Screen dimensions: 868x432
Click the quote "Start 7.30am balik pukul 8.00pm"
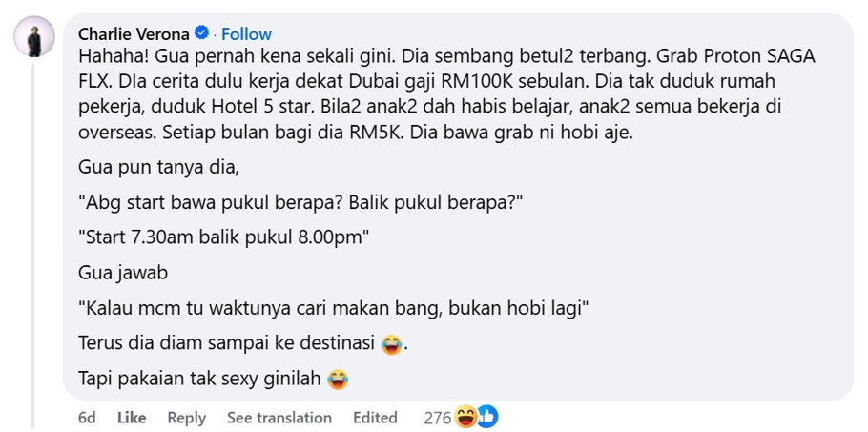[x=223, y=237]
